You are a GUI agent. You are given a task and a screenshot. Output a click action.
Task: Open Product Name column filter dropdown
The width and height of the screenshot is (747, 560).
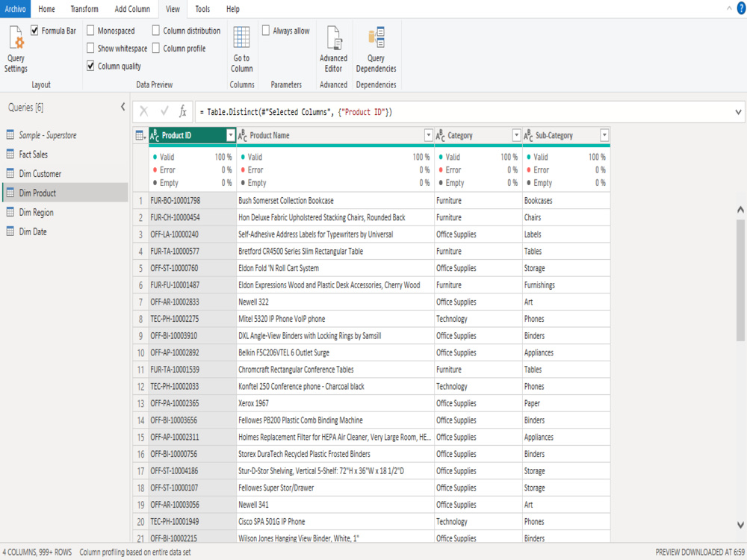point(428,135)
